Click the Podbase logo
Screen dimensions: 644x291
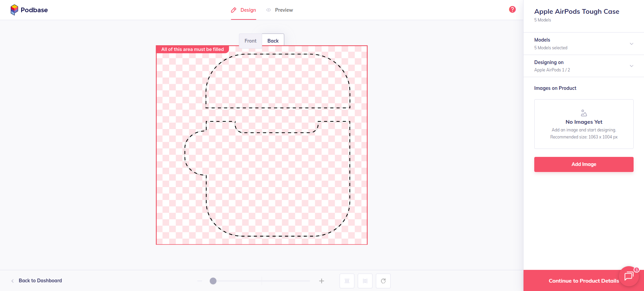[x=29, y=10]
